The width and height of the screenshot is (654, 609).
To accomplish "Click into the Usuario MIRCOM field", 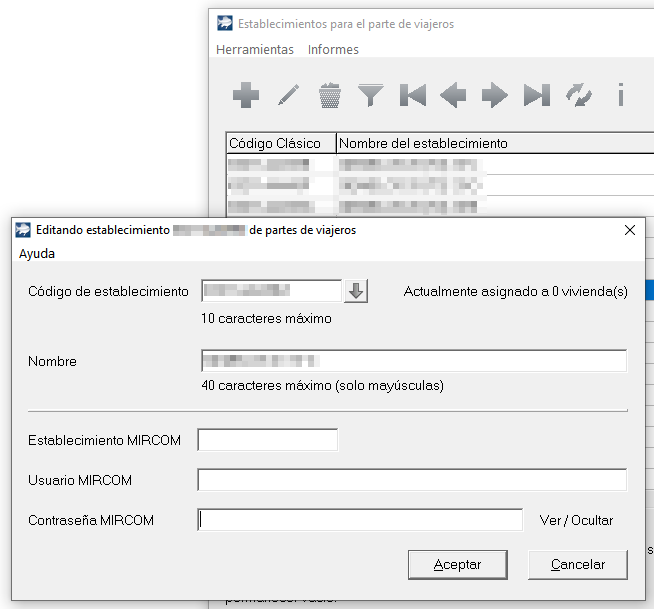I will point(412,480).
